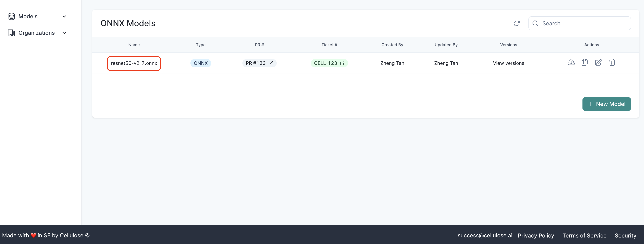Open the Organizations sidebar menu
The image size is (644, 244).
click(37, 33)
